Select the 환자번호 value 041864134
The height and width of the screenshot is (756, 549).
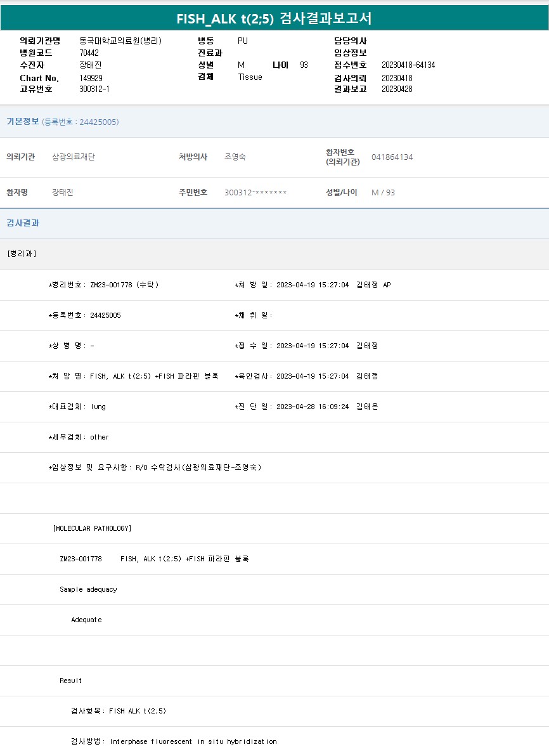point(392,157)
